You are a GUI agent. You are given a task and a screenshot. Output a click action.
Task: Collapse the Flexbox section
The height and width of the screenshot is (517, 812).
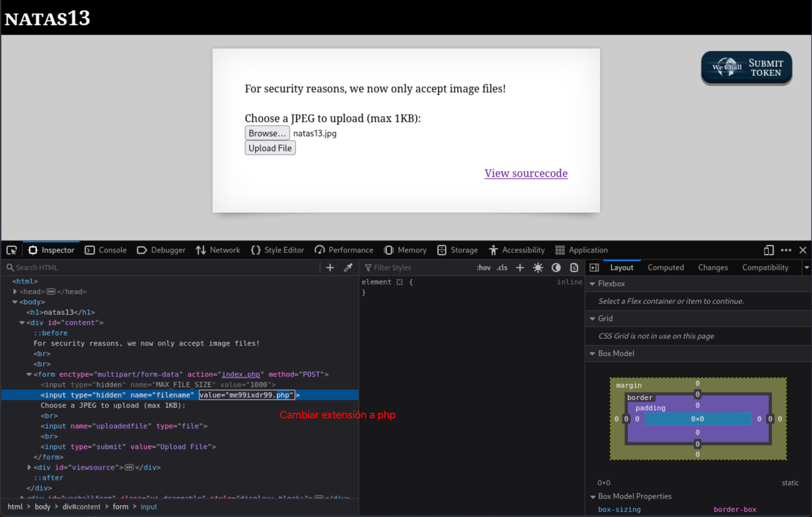click(592, 284)
